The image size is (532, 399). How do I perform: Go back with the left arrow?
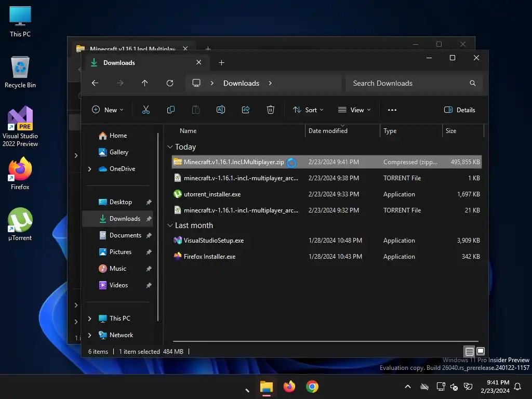pos(95,83)
